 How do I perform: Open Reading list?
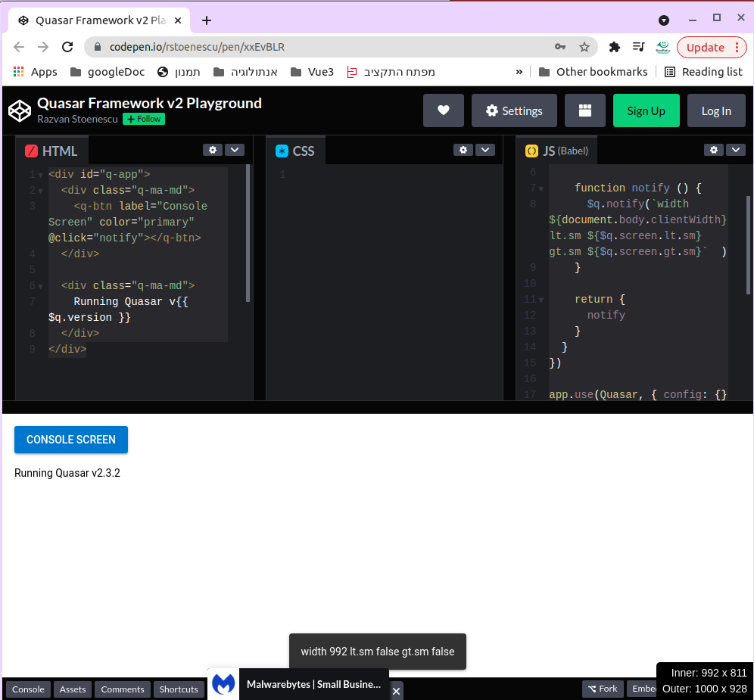(703, 72)
